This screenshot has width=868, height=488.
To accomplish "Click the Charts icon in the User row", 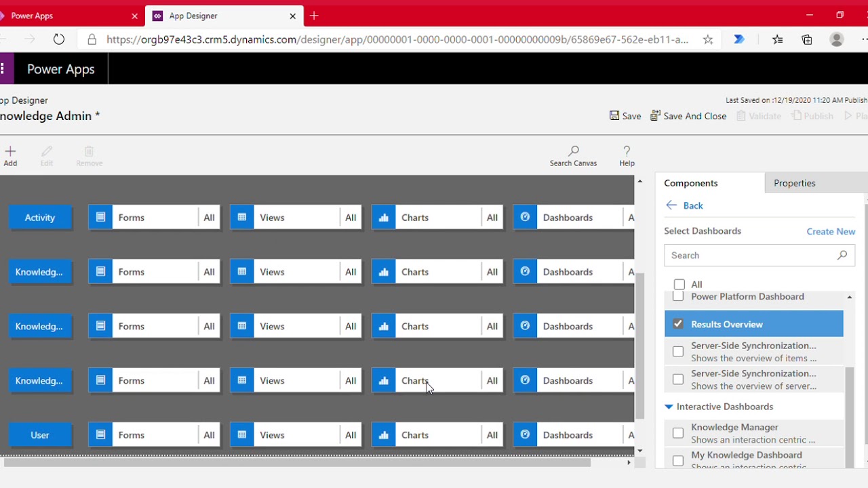I will click(384, 435).
